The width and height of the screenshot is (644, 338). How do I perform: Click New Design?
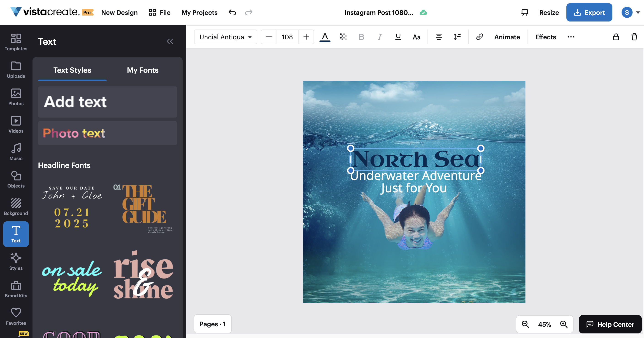(x=119, y=12)
